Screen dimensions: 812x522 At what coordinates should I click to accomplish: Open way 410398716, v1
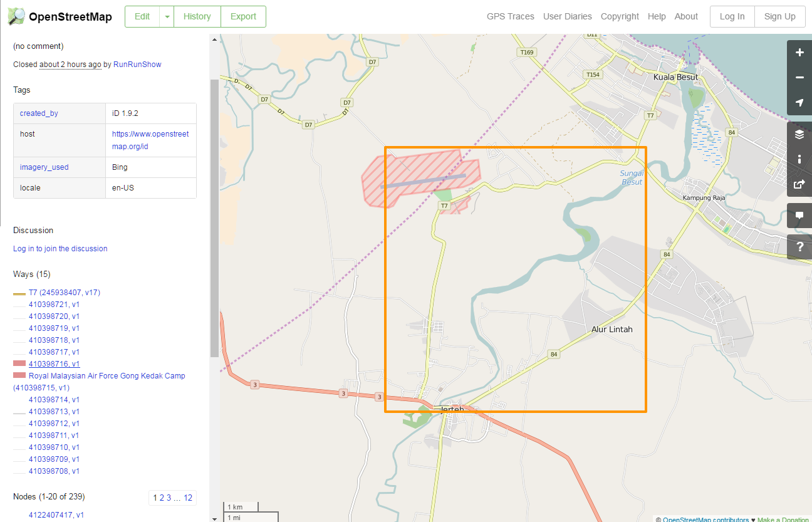coord(54,364)
